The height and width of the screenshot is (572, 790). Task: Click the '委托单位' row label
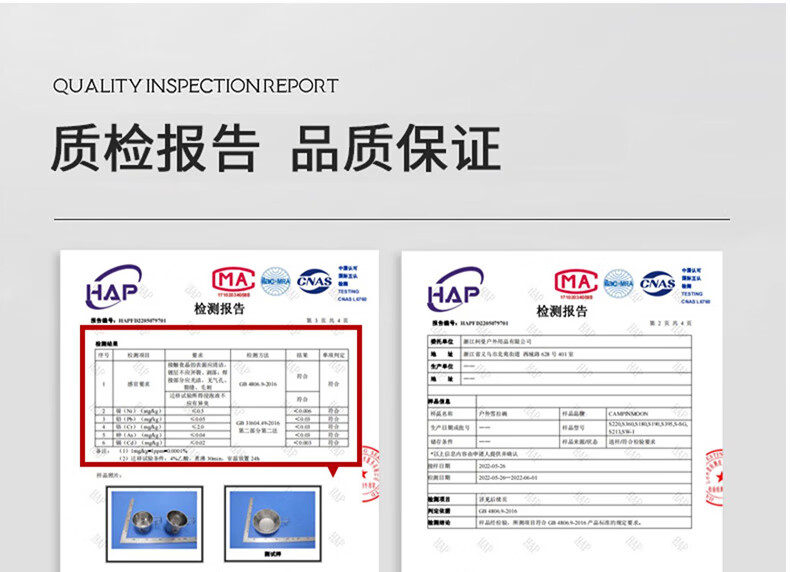[442, 342]
